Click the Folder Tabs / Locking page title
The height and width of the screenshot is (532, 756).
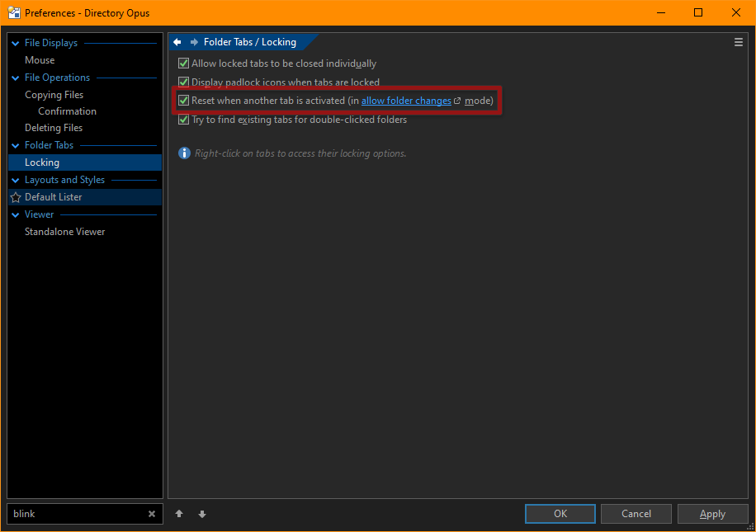[250, 42]
